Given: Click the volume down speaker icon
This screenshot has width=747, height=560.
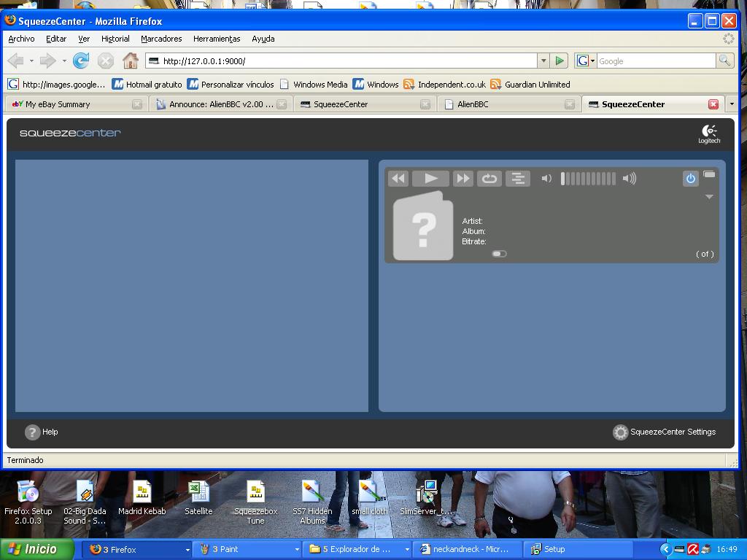Looking at the screenshot, I should pyautogui.click(x=546, y=179).
